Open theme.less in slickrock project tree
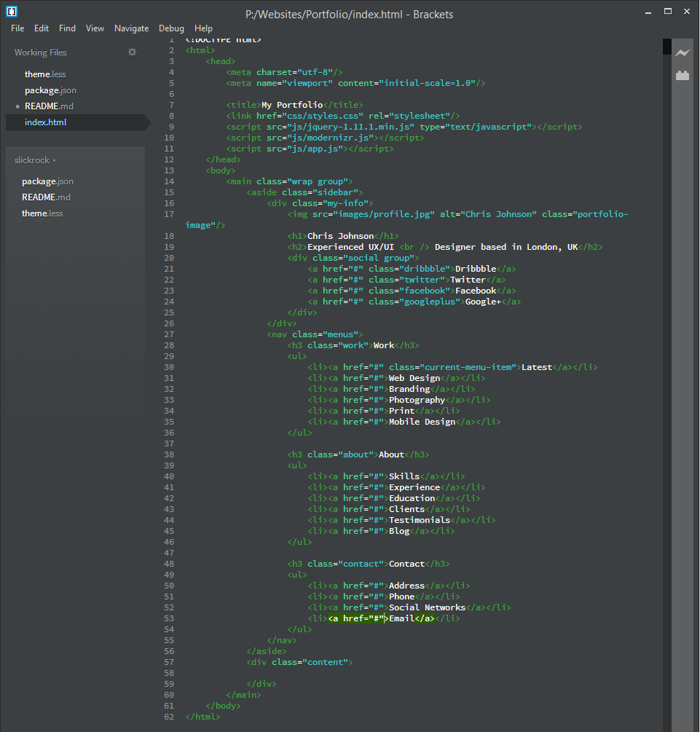700x732 pixels. pos(42,213)
